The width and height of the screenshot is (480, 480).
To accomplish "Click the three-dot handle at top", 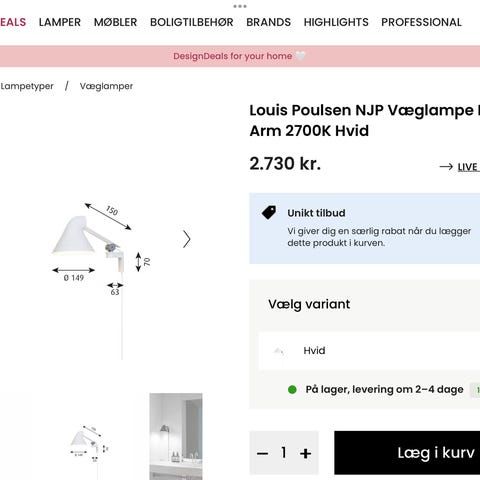I will coord(240,6).
